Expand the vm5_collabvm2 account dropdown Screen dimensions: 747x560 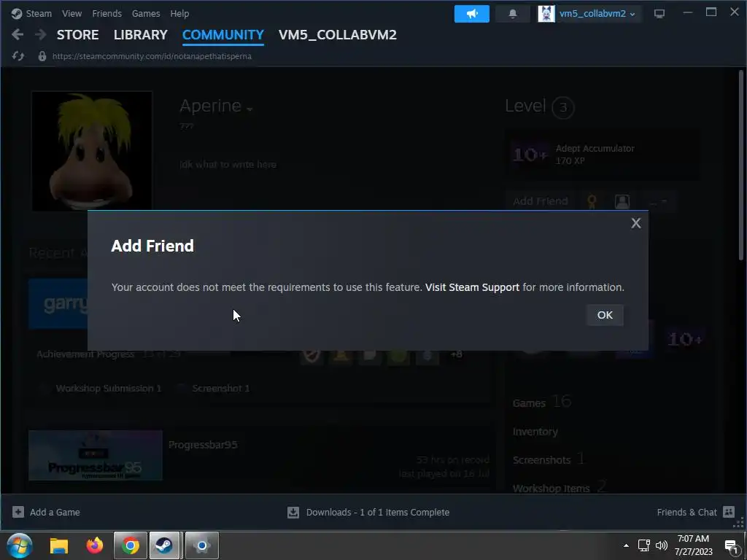click(597, 14)
